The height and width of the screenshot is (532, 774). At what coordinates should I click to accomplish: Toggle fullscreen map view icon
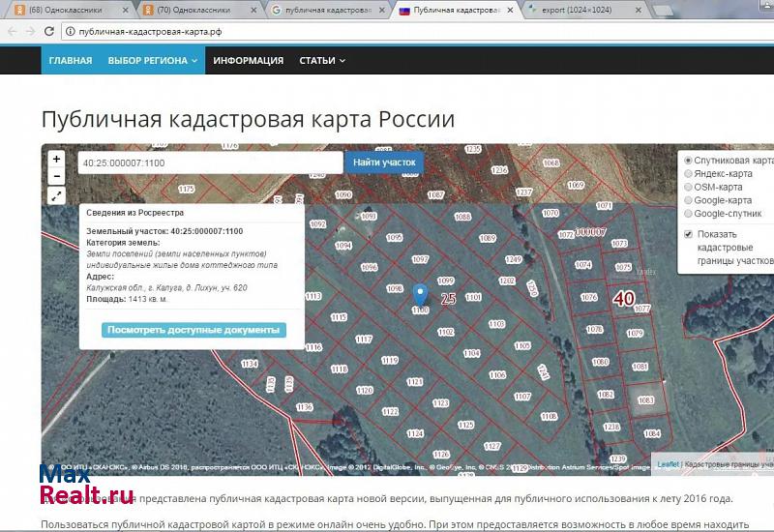tap(56, 196)
